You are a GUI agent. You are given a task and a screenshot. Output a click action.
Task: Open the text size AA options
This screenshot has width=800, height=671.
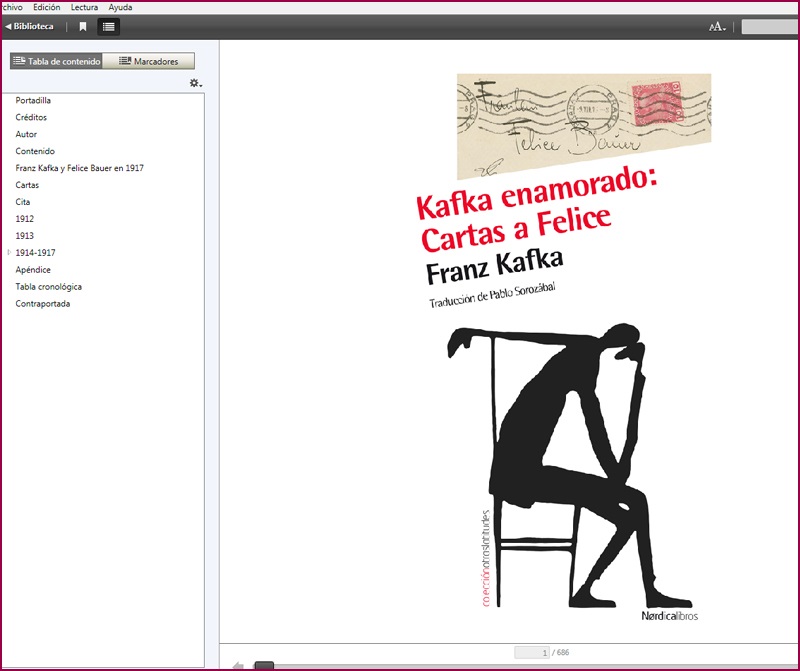tap(717, 27)
